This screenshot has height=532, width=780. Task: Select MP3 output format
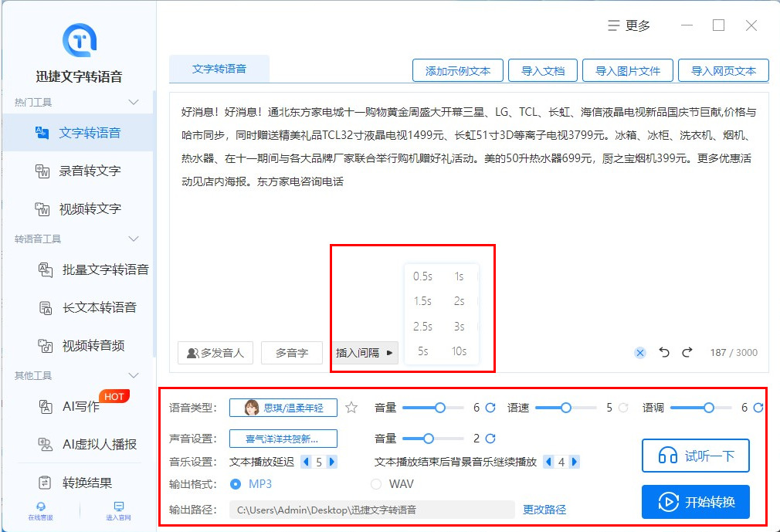click(251, 484)
